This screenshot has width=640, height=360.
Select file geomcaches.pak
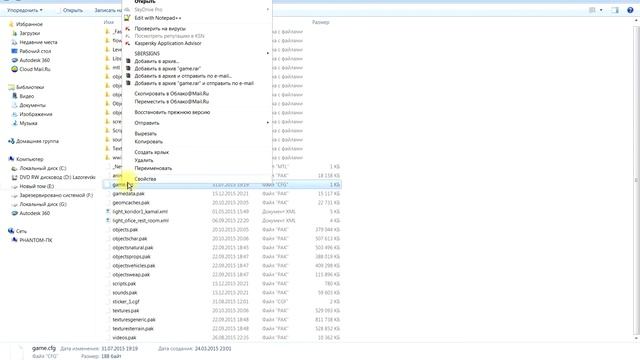click(x=131, y=202)
